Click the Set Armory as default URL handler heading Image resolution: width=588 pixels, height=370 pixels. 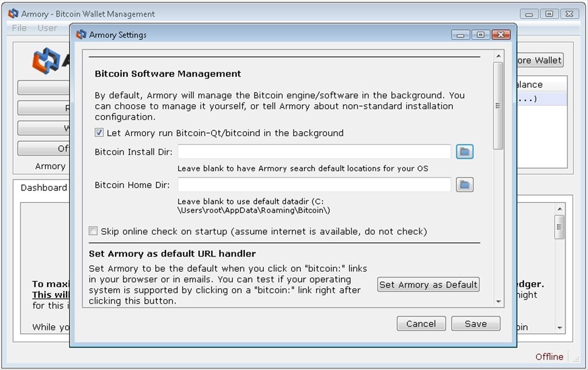pos(172,254)
